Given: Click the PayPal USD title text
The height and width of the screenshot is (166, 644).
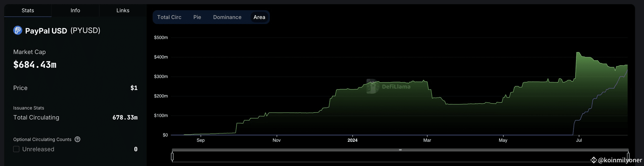Looking at the screenshot, I should coord(46,31).
